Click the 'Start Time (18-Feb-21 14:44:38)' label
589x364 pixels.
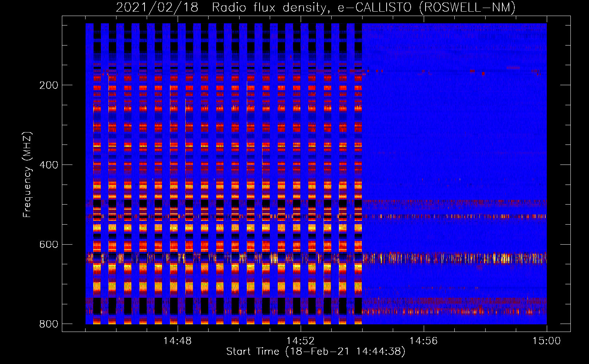(316, 352)
